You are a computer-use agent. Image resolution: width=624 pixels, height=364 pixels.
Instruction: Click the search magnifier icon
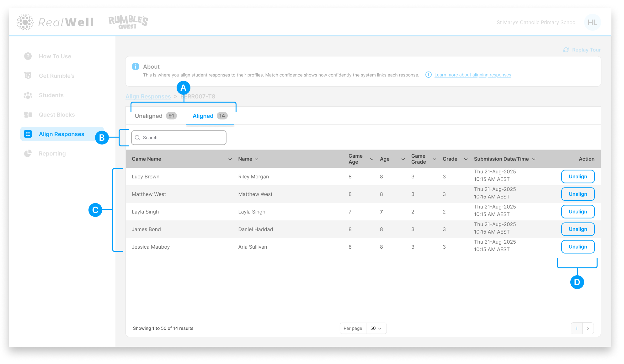(x=137, y=137)
